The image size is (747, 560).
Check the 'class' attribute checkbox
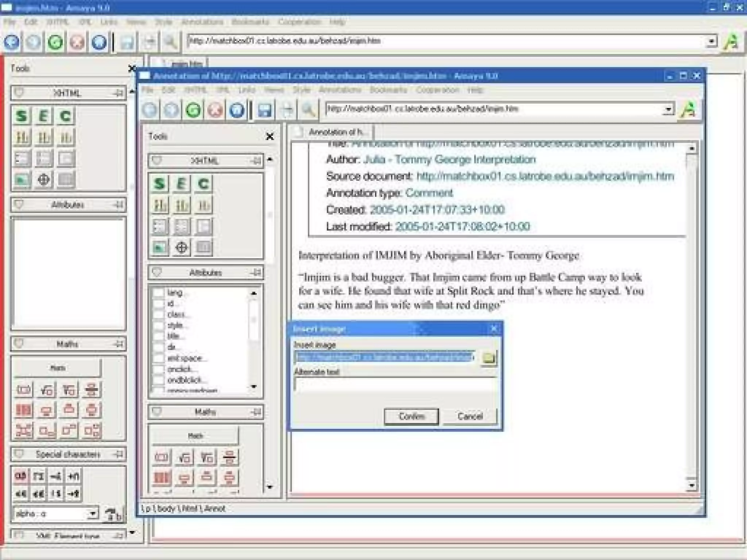click(x=158, y=314)
